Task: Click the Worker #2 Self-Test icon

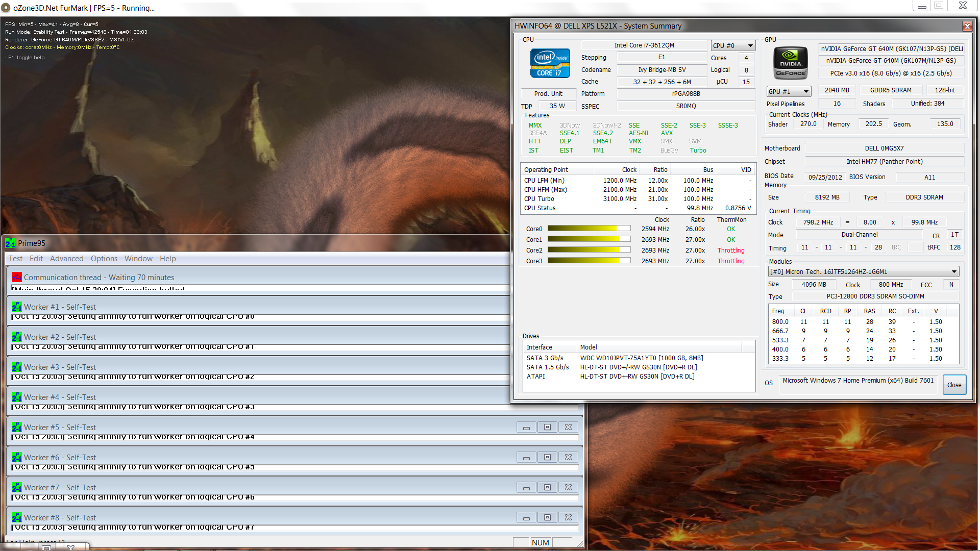Action: tap(17, 337)
